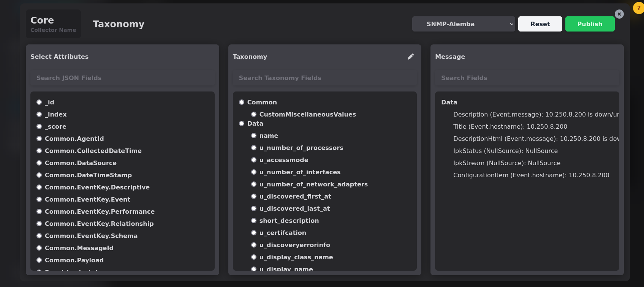Viewport: 644px width, 287px height.
Task: Select the u_accessmode taxonomy radio button
Action: (x=254, y=160)
